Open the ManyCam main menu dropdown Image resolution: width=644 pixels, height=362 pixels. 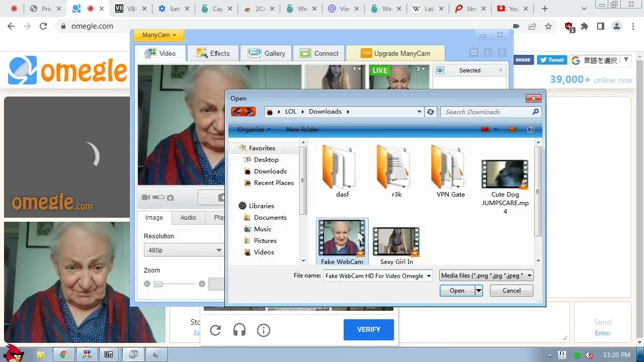click(158, 35)
